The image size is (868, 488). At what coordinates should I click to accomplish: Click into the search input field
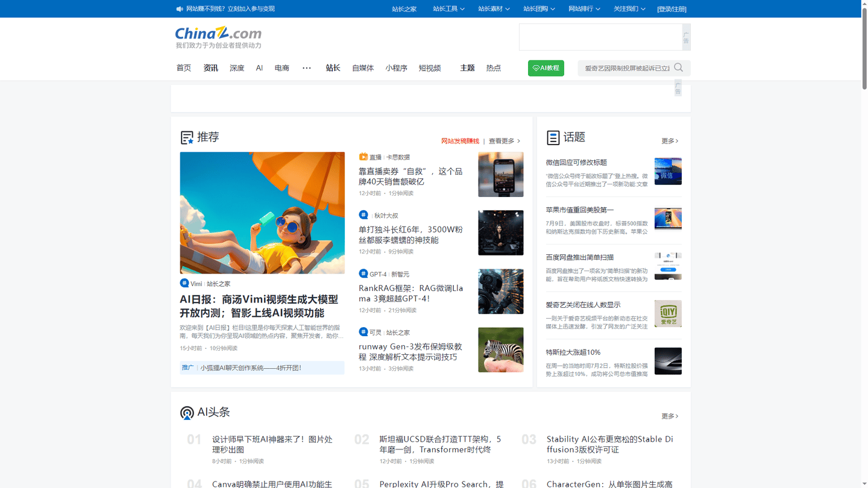627,68
